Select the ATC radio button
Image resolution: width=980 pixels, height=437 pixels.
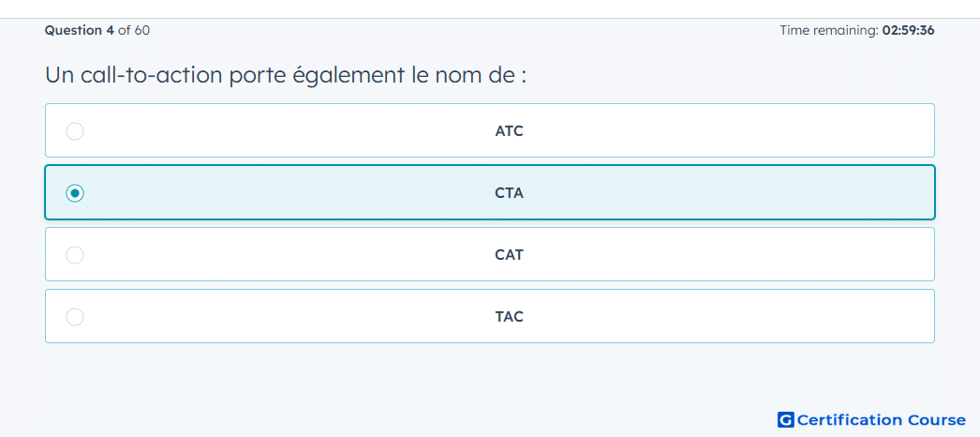coord(75,131)
